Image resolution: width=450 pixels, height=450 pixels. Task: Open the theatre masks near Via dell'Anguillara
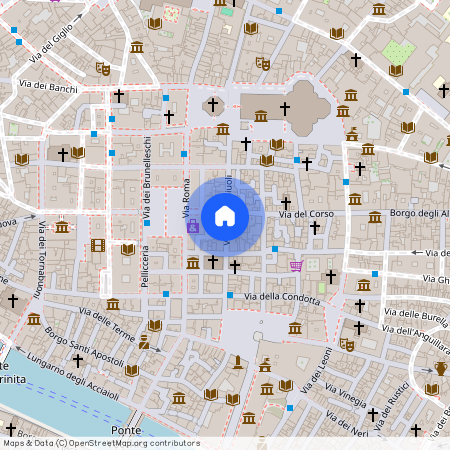point(347,345)
